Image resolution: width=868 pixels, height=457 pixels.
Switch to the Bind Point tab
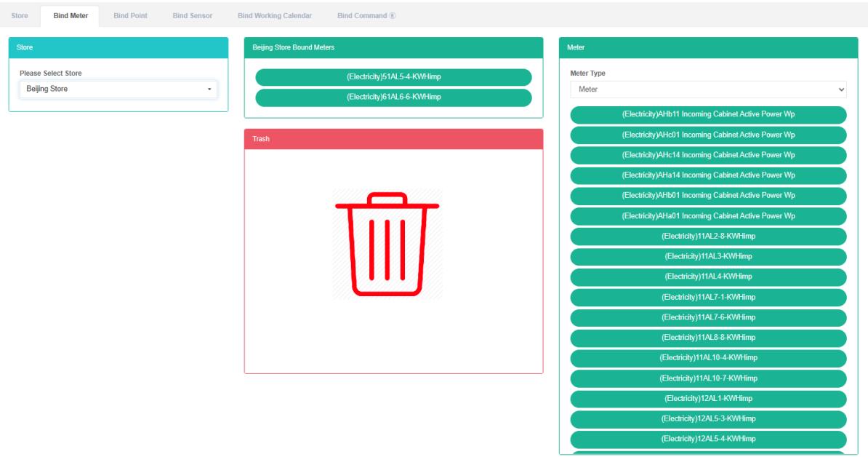tap(130, 16)
